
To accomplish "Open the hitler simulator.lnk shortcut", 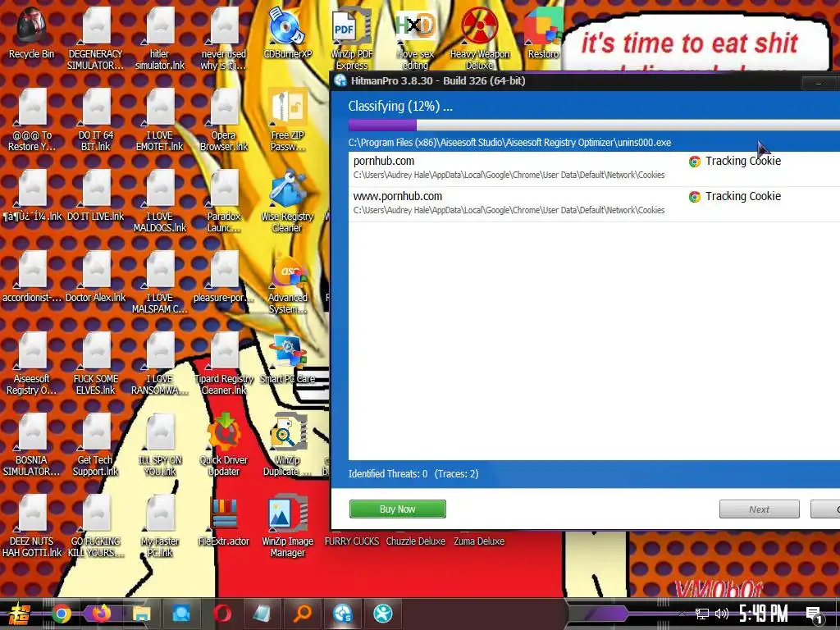I will click(x=160, y=39).
